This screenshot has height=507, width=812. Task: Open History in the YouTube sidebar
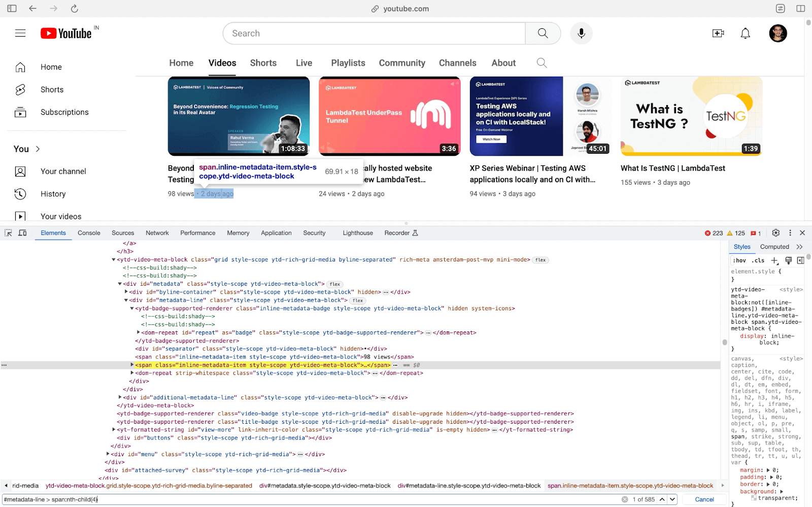[53, 194]
